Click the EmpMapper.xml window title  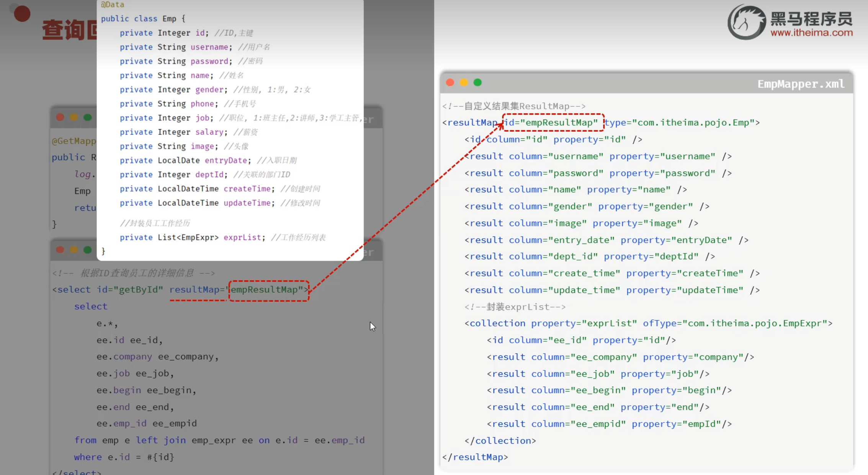tap(801, 84)
